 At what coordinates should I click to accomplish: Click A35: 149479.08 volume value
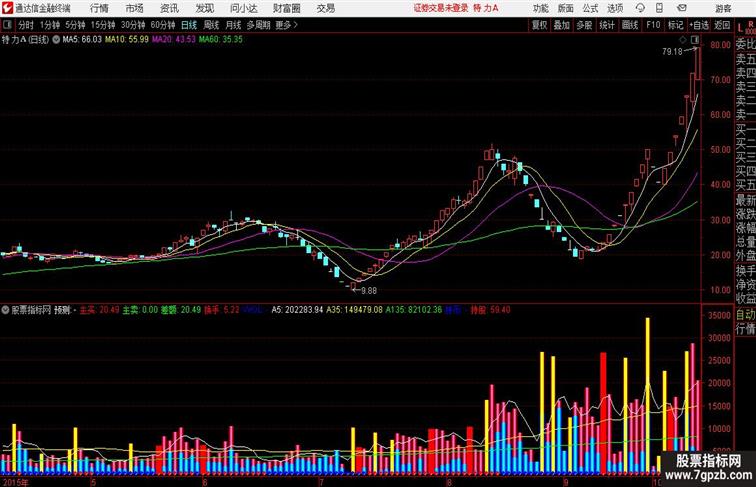pyautogui.click(x=354, y=310)
